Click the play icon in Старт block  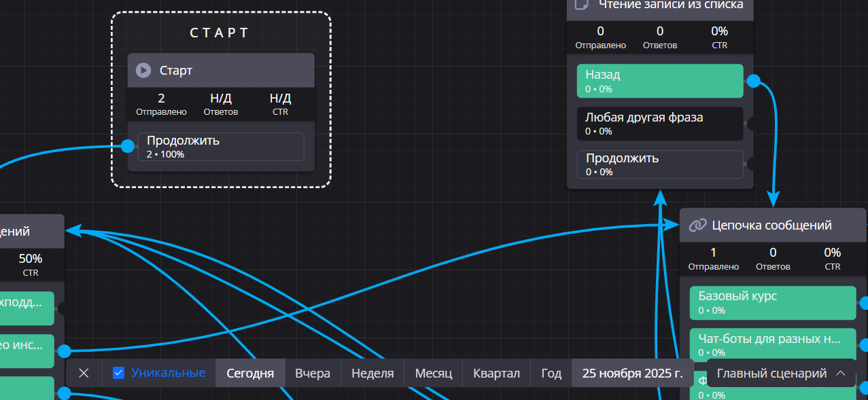tap(143, 71)
